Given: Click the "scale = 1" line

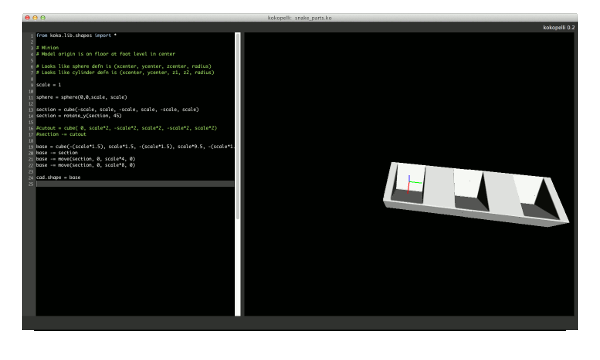Looking at the screenshot, I should (x=48, y=85).
